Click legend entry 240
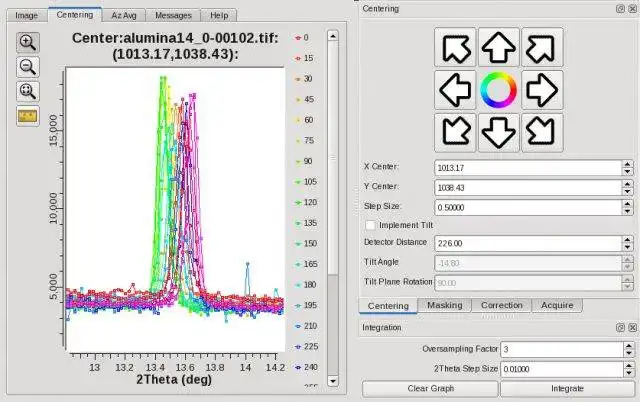Image resolution: width=640 pixels, height=402 pixels. coord(306,367)
